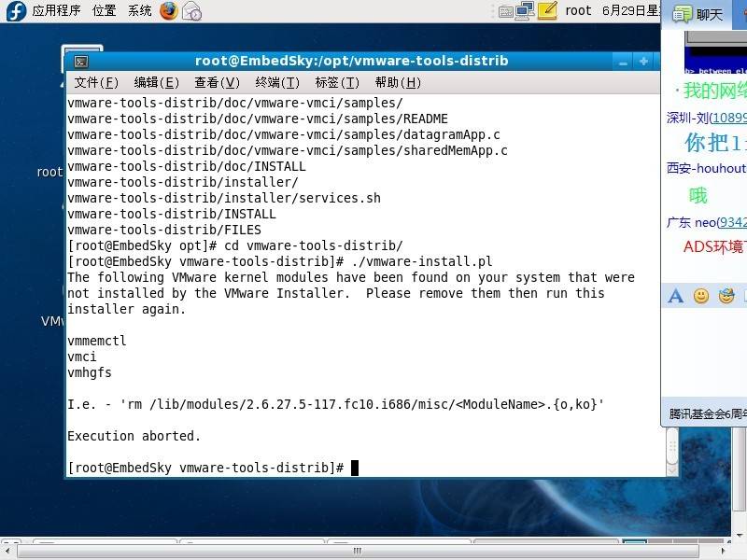747x560 pixels.
Task: Open the 标签(T) tabs menu
Action: click(x=337, y=82)
